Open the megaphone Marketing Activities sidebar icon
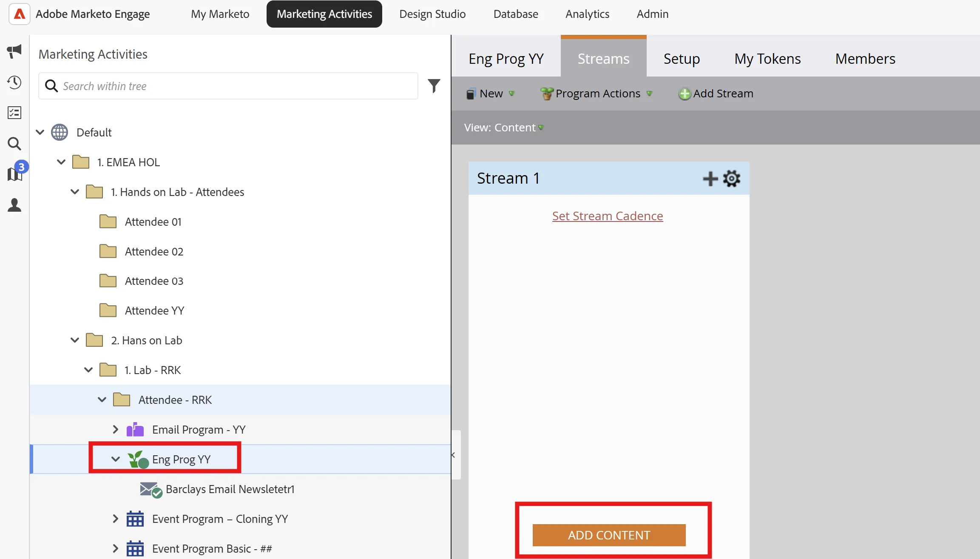 pos(14,51)
